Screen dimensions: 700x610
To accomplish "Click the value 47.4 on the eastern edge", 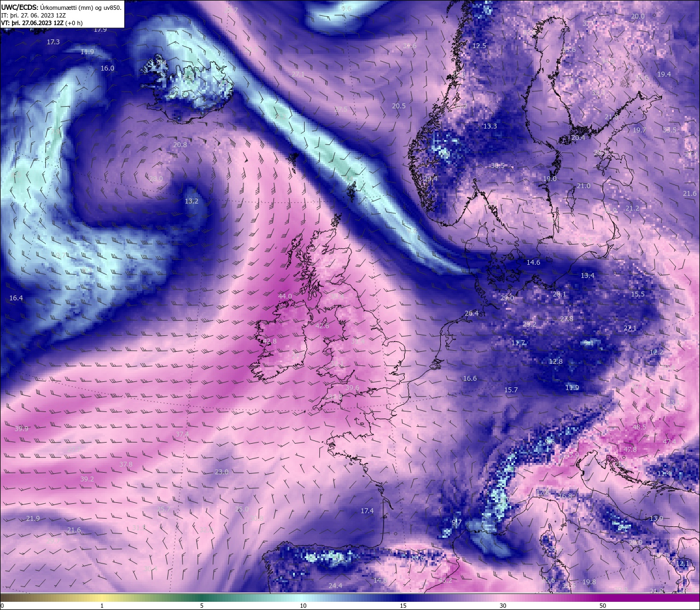I will point(669,441).
